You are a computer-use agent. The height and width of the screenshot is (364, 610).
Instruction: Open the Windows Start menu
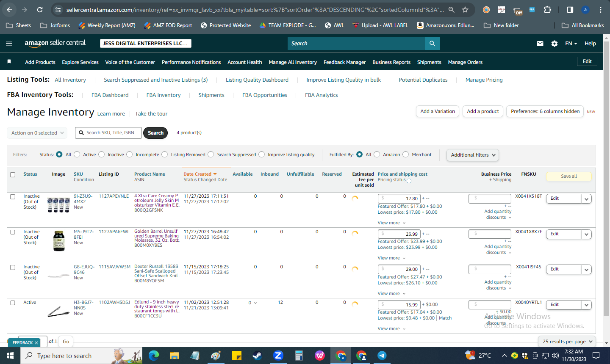pos(10,356)
